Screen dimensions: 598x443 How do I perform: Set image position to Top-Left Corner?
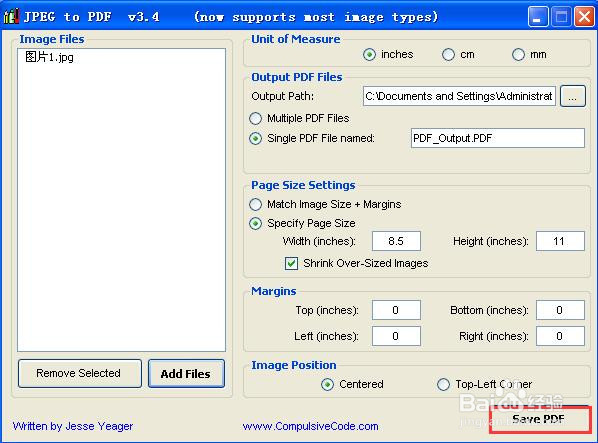pyautogui.click(x=443, y=384)
